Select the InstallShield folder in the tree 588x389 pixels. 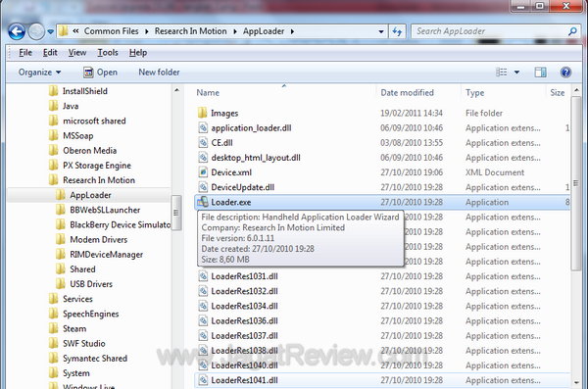pyautogui.click(x=84, y=91)
